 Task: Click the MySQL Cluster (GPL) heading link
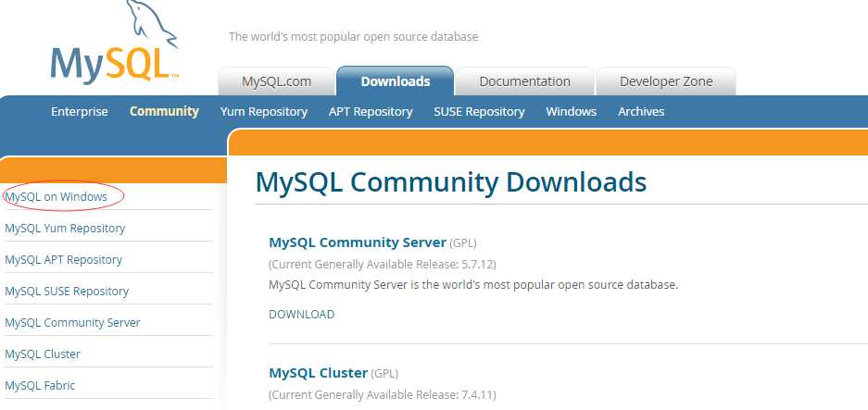(318, 373)
